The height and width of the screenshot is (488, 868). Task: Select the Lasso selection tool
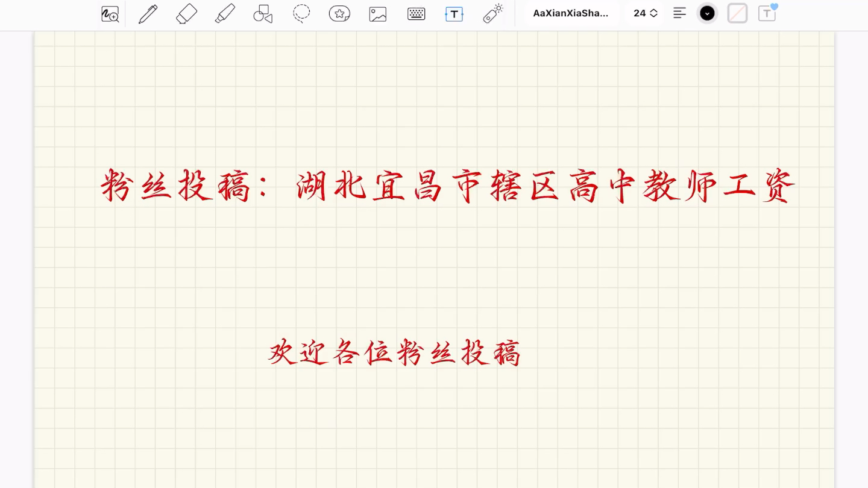coord(301,14)
